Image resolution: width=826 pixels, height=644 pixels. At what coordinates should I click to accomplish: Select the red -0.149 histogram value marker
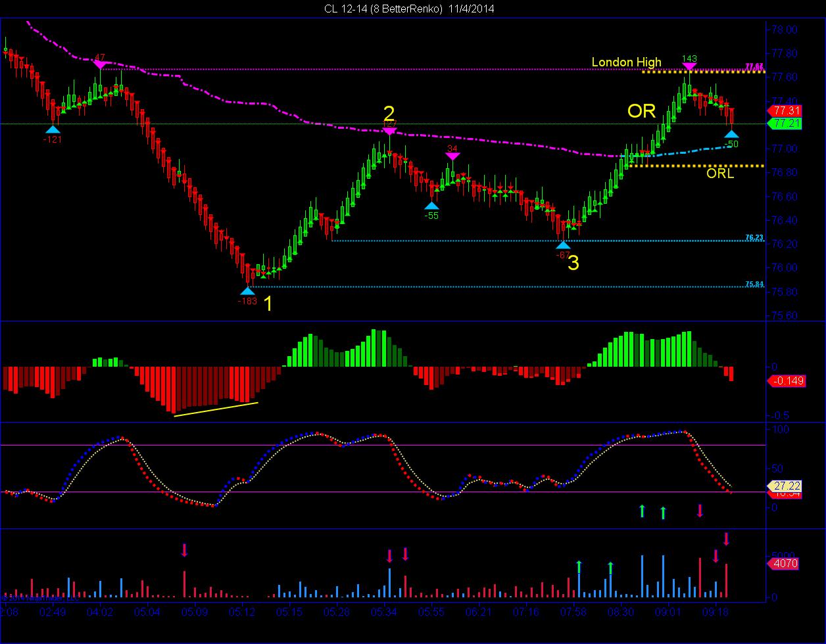pos(785,380)
